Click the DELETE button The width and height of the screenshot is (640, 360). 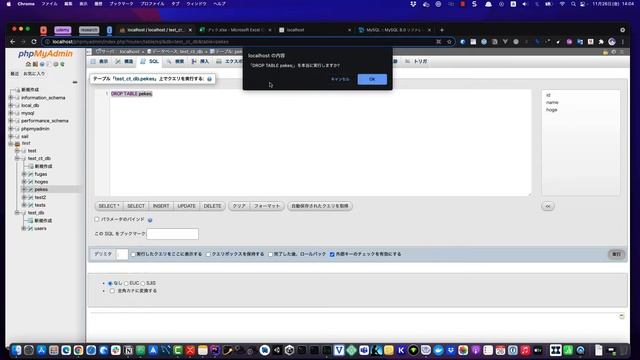[212, 206]
